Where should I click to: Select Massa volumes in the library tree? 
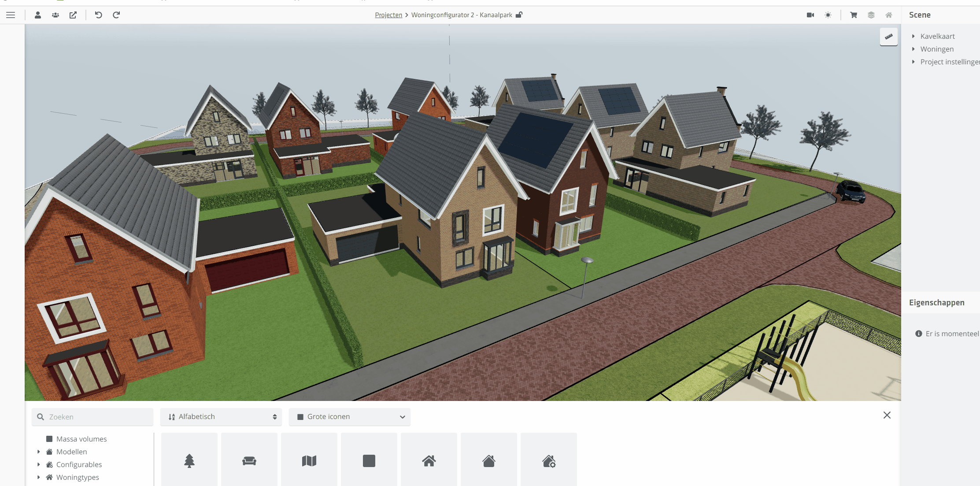(81, 439)
